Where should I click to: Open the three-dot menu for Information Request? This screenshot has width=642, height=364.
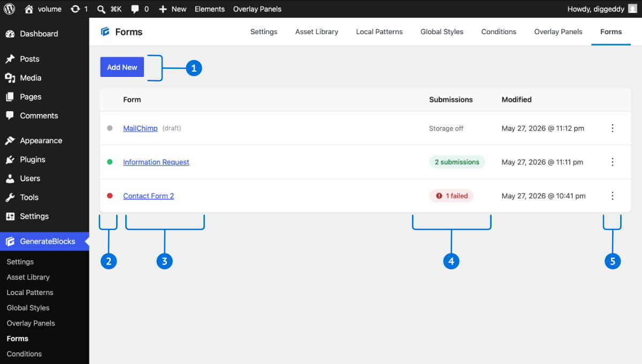(613, 162)
